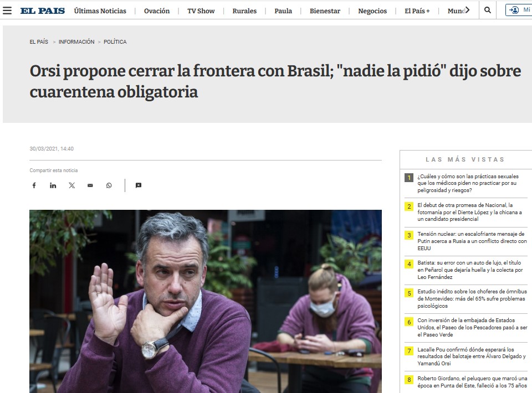Image resolution: width=532 pixels, height=393 pixels.
Task: Open the Últimas Noticias menu item
Action: (x=100, y=11)
